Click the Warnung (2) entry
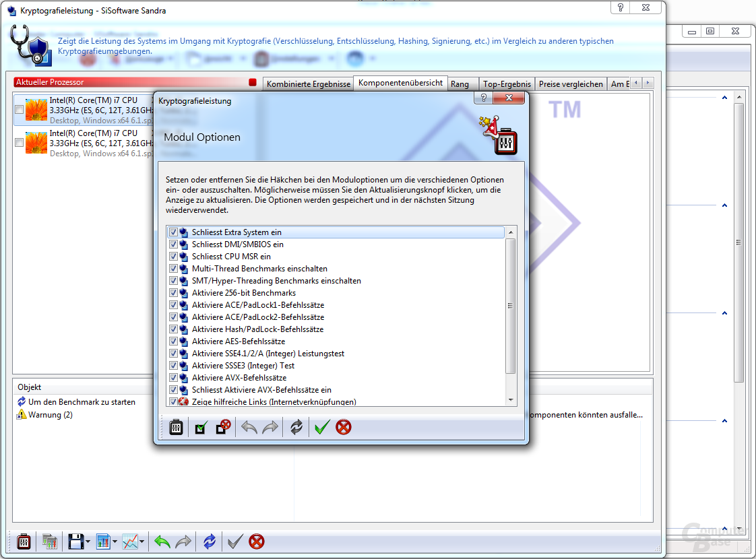This screenshot has height=559, width=756. pos(50,415)
